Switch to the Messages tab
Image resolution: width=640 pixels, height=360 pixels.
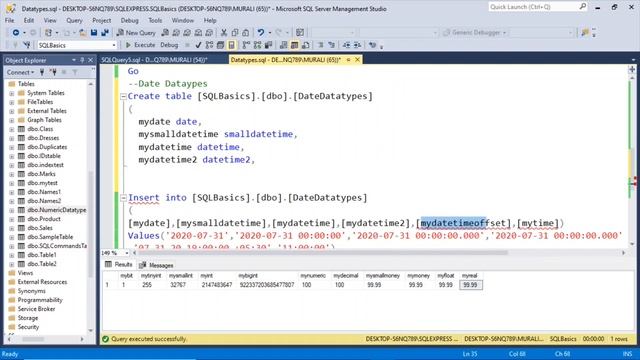click(157, 265)
